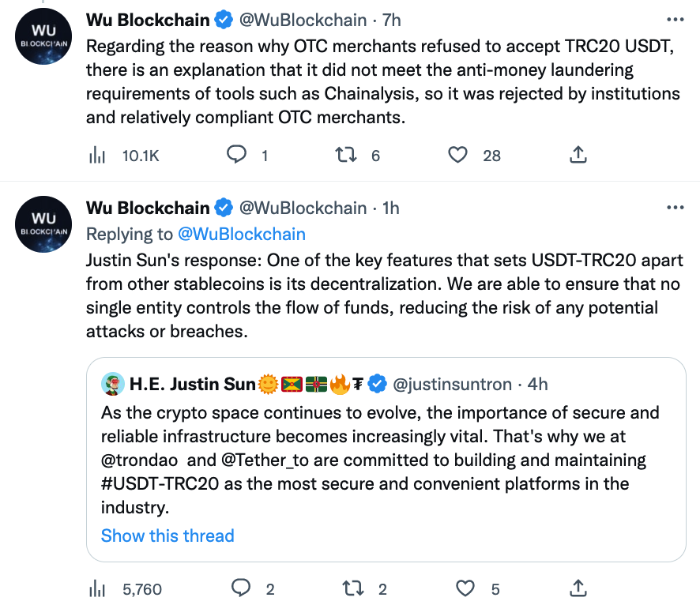Open the @WuBlockchain mention in Replying to
This screenshot has width=700, height=605.
[242, 234]
